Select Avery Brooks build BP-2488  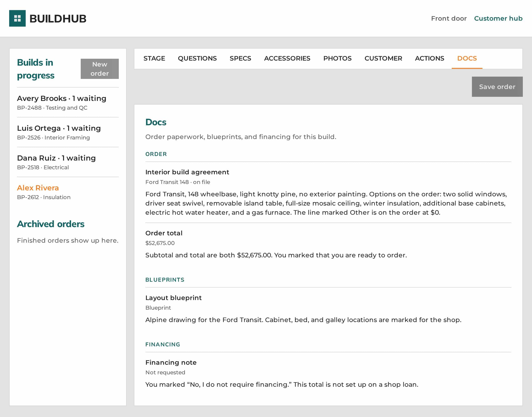tap(68, 103)
